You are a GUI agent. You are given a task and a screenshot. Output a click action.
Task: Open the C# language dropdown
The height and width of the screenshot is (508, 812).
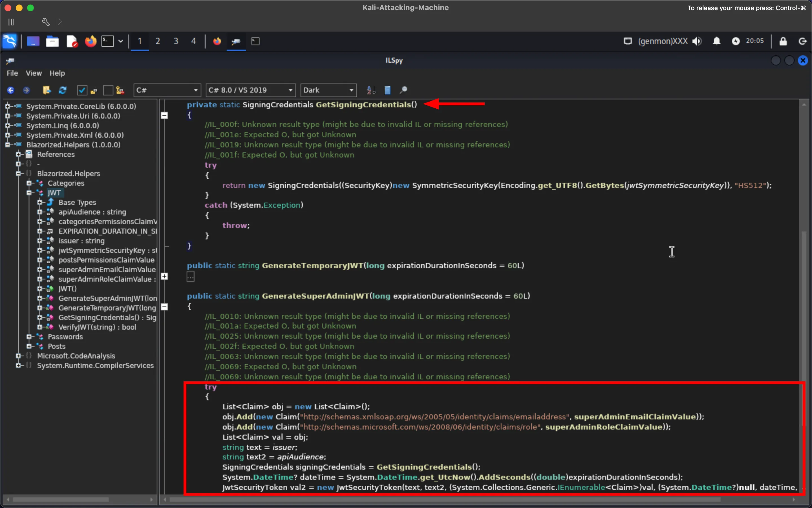click(x=167, y=90)
